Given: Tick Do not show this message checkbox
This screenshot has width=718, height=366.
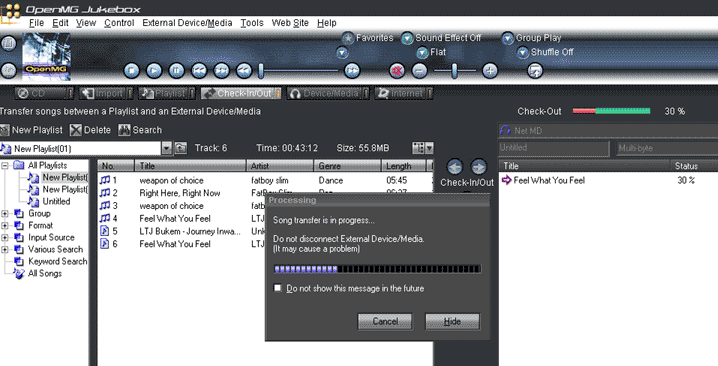Looking at the screenshot, I should (277, 288).
